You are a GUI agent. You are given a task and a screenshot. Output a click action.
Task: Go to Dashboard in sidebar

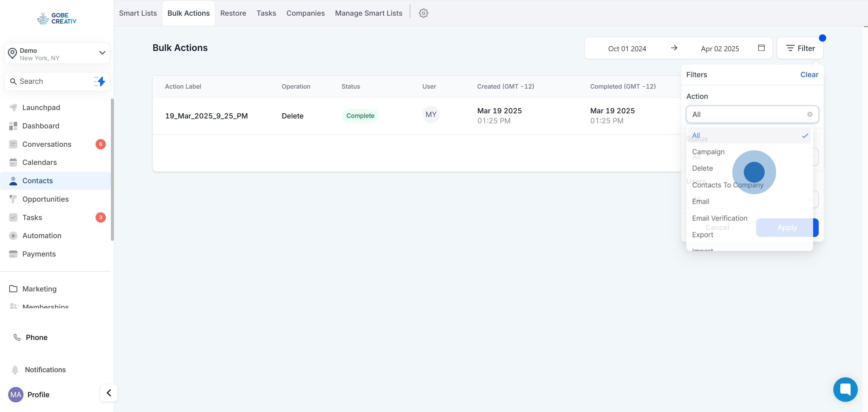pyautogui.click(x=41, y=126)
